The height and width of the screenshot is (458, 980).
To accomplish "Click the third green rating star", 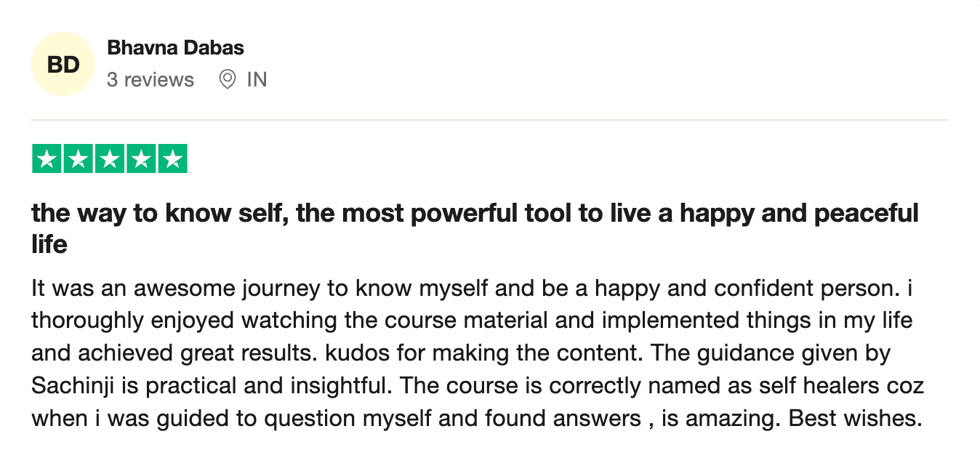I will (x=110, y=159).
